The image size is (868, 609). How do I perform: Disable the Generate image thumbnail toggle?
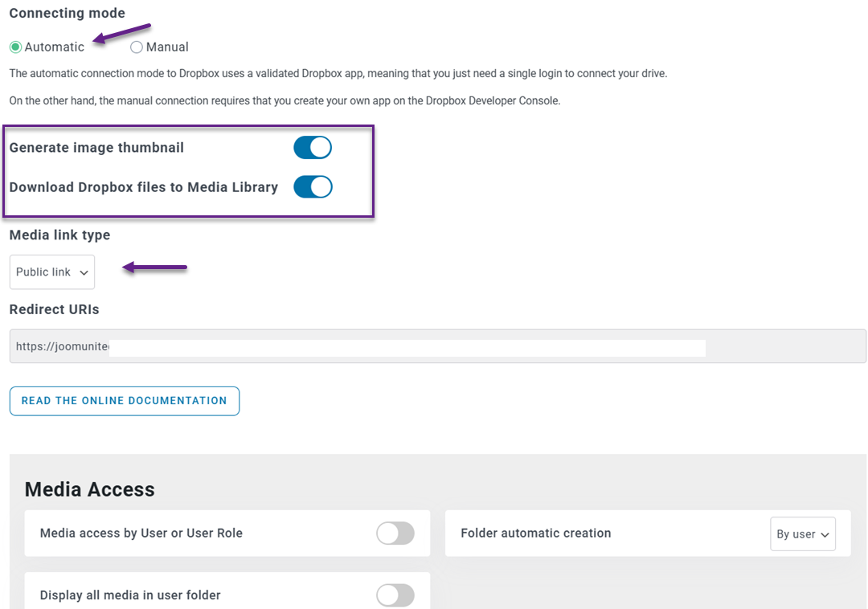(313, 147)
